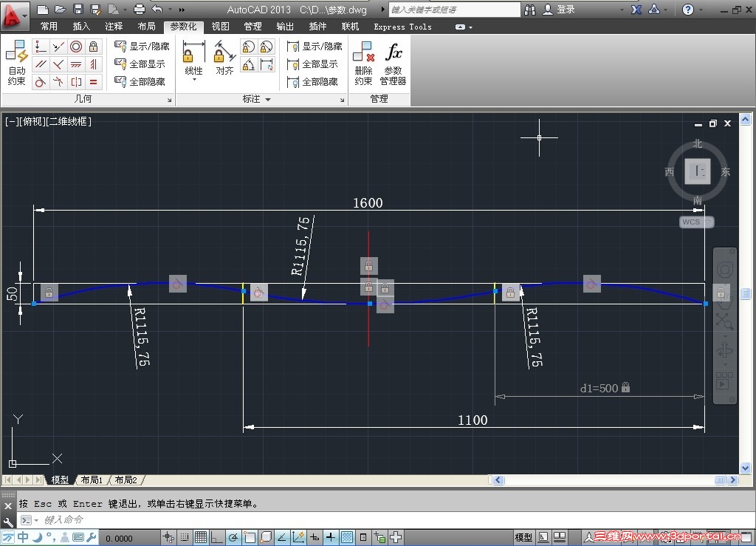Click the Save icon in quick access
This screenshot has width=756, height=546.
pos(78,9)
